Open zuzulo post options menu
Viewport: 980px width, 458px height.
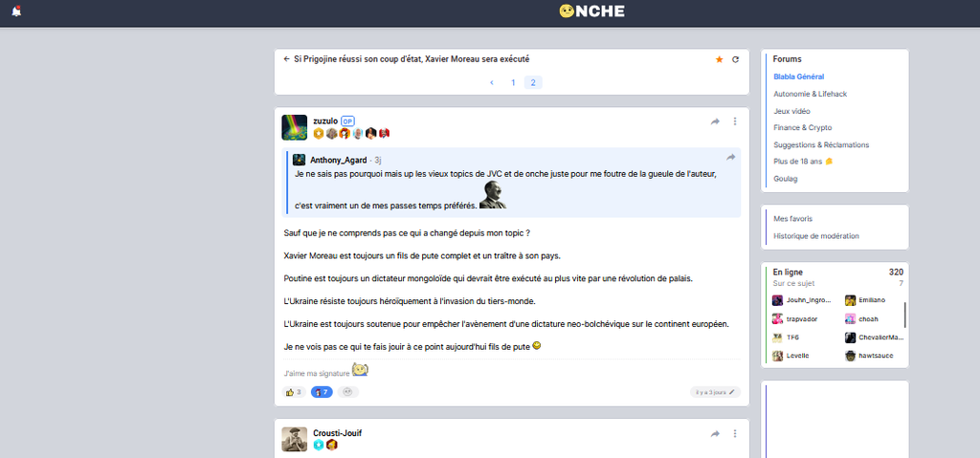[x=735, y=121]
